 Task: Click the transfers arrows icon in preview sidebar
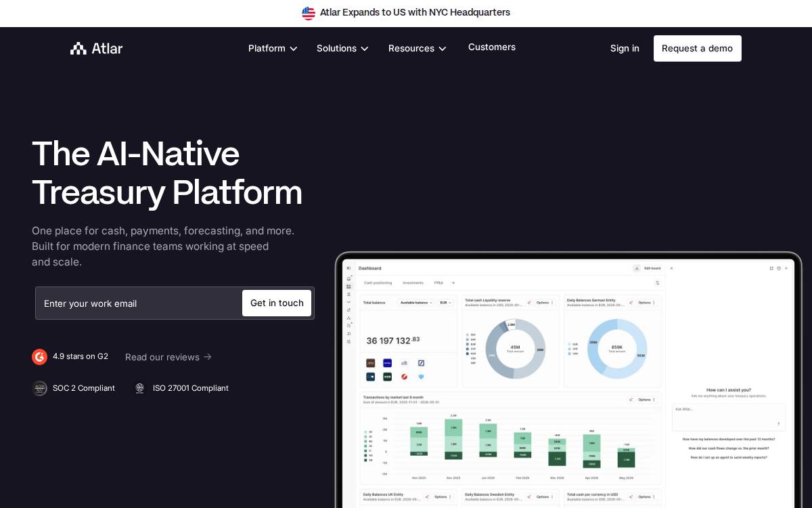[x=348, y=310]
